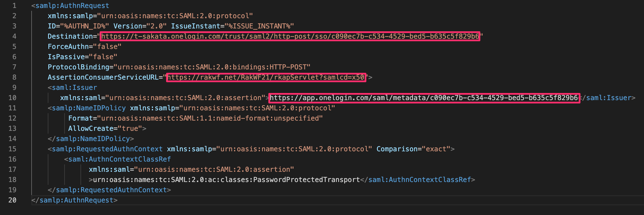The width and height of the screenshot is (644, 215).
Task: Click the "2.0" Version value on line 3
Action: pyautogui.click(x=157, y=26)
